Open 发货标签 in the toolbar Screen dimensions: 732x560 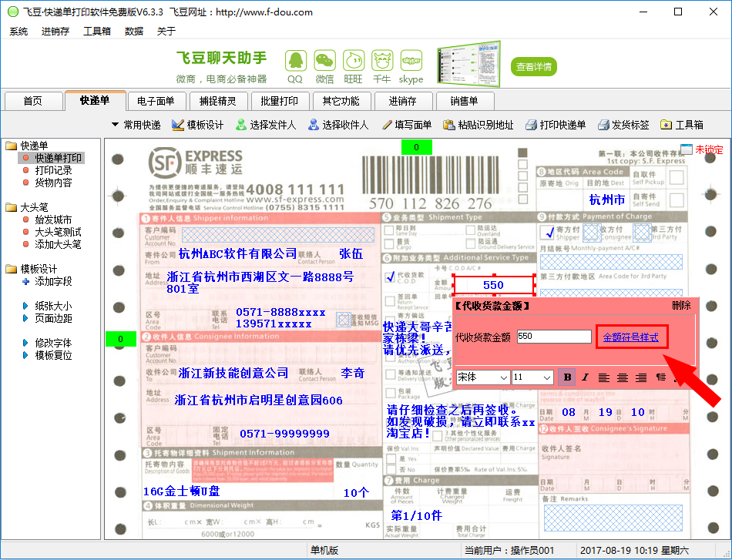[x=623, y=125]
